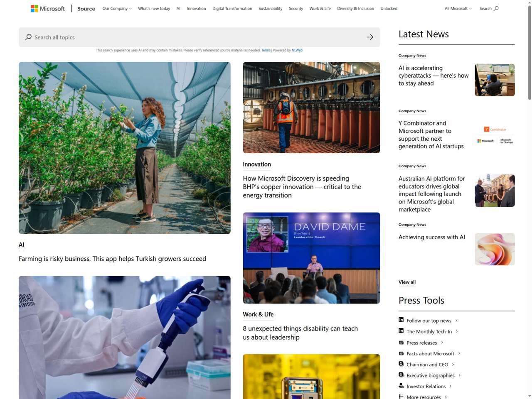Open Unlocked nav item

pyautogui.click(x=389, y=8)
